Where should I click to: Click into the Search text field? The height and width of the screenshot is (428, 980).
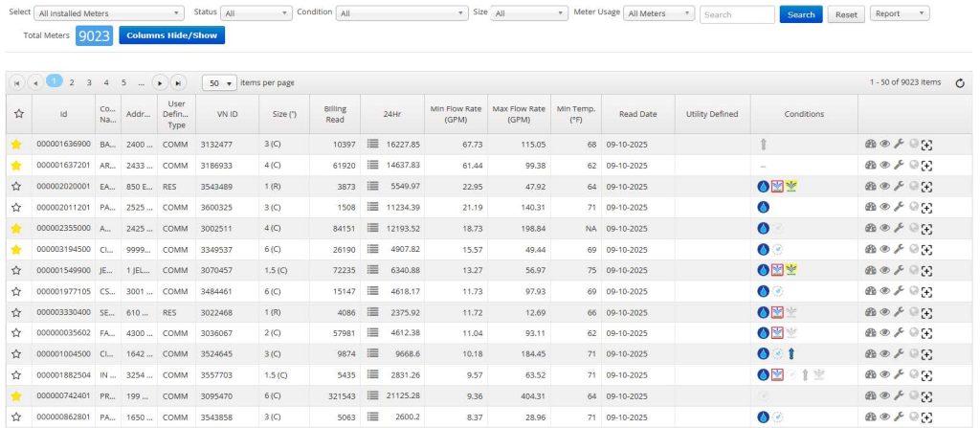pyautogui.click(x=737, y=14)
